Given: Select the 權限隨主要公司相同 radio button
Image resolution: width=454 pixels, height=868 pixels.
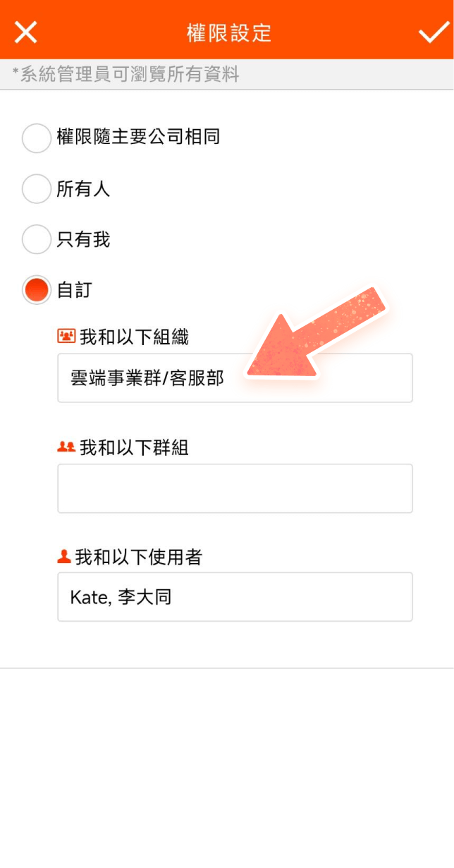Looking at the screenshot, I should click(x=37, y=138).
